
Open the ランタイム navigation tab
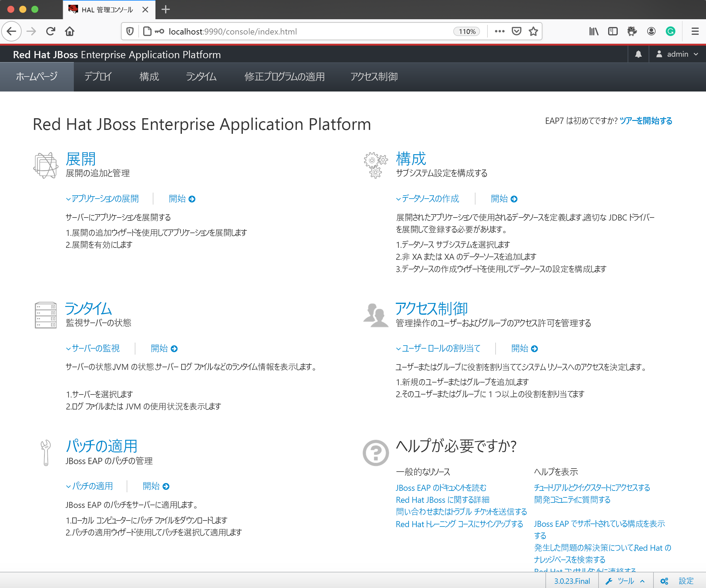point(201,76)
